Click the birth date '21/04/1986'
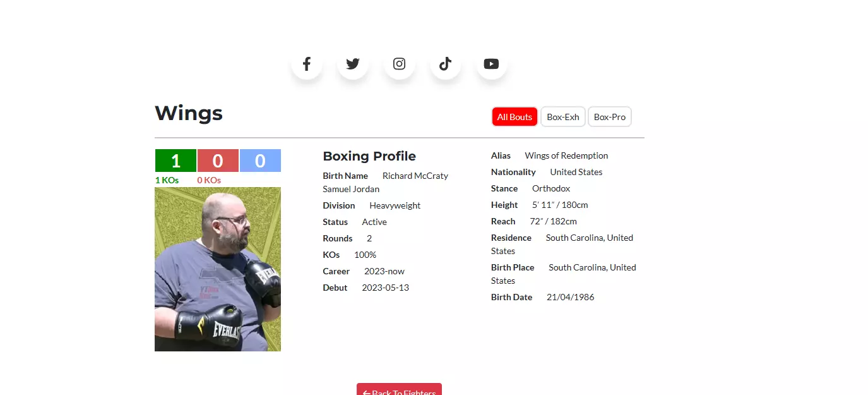The width and height of the screenshot is (868, 395). click(x=570, y=297)
